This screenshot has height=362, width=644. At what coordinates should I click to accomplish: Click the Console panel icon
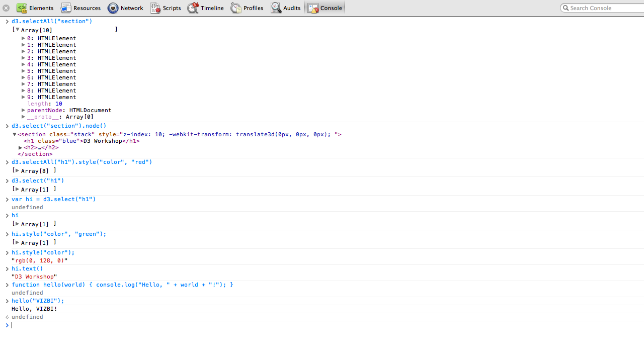pos(313,8)
